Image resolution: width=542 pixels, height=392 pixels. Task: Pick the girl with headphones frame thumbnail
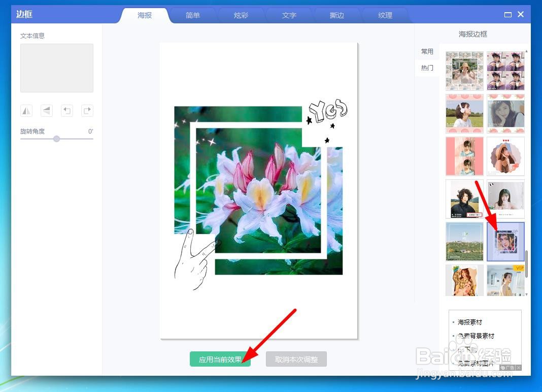464,113
